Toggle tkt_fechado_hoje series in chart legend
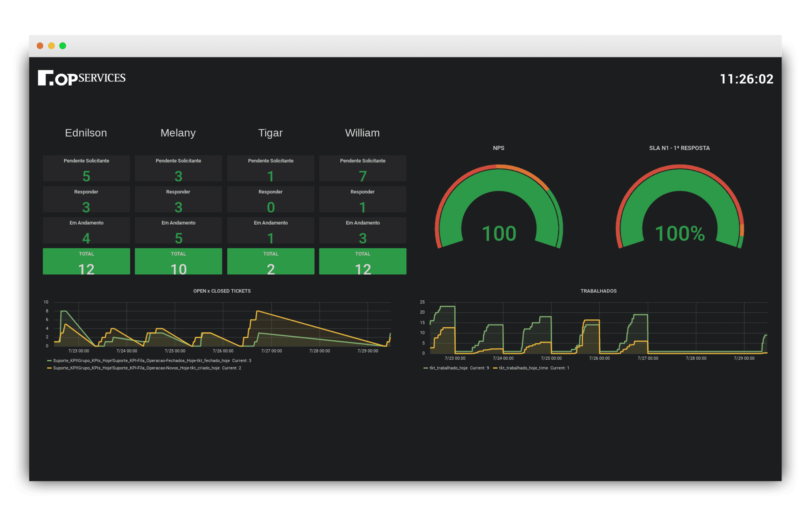Viewport: 812px width, 517px height. click(141, 361)
